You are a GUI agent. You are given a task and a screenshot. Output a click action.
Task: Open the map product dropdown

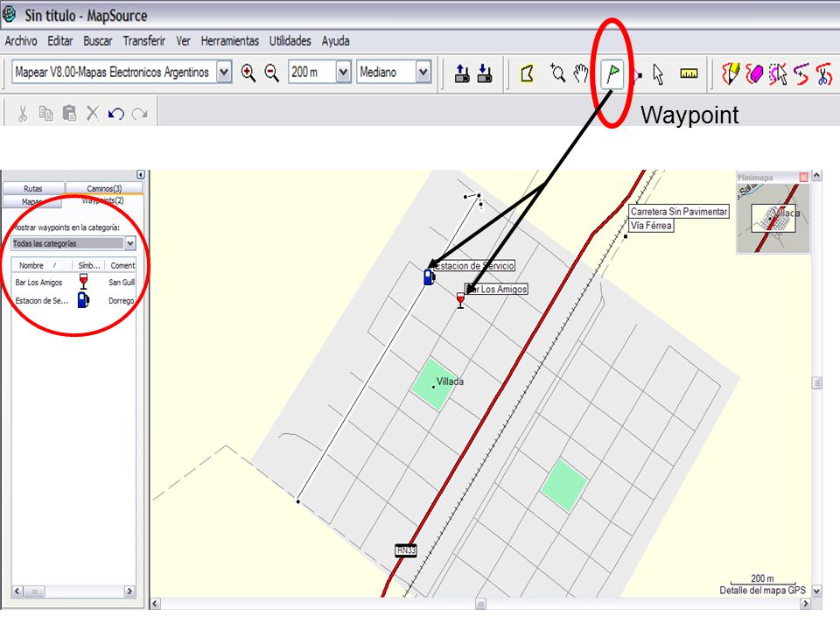225,72
